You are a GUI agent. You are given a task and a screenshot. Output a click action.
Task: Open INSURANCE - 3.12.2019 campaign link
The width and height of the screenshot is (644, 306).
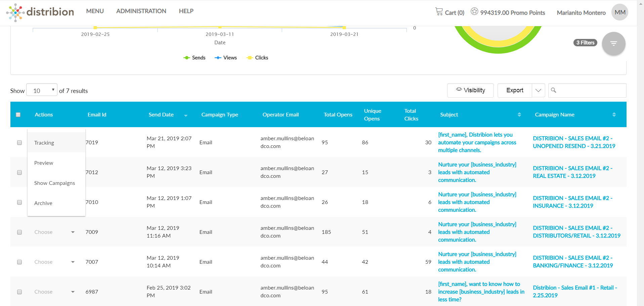[x=572, y=202]
